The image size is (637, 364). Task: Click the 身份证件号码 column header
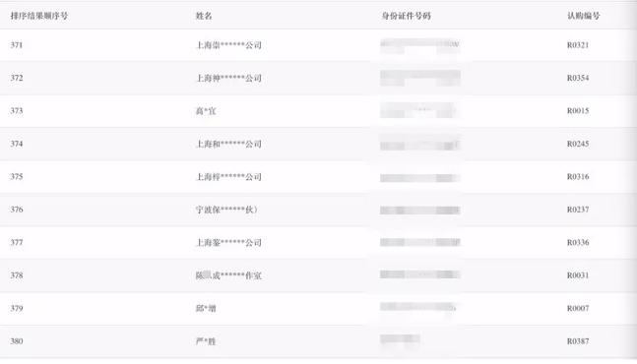(x=406, y=16)
